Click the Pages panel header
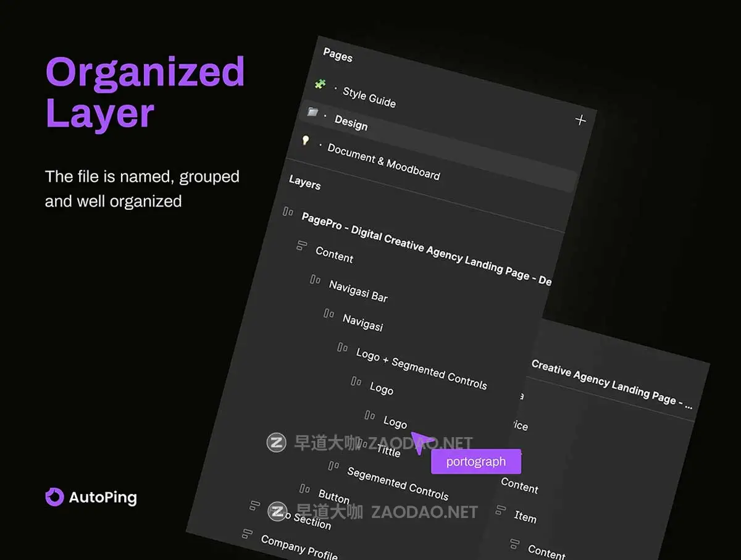Image resolution: width=741 pixels, height=560 pixels. pos(337,57)
